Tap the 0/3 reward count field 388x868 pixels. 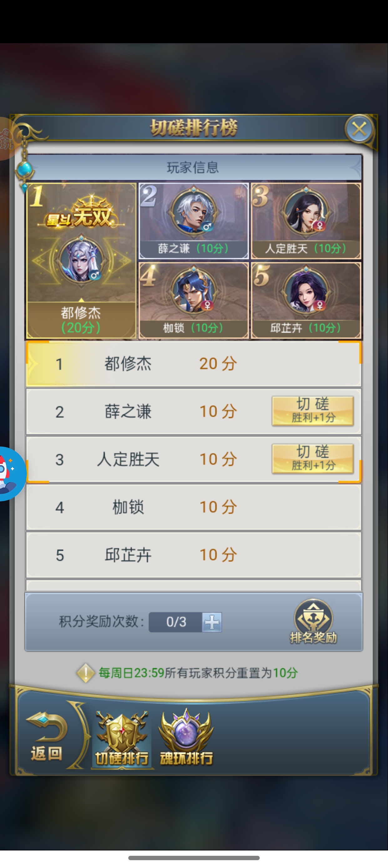176,622
